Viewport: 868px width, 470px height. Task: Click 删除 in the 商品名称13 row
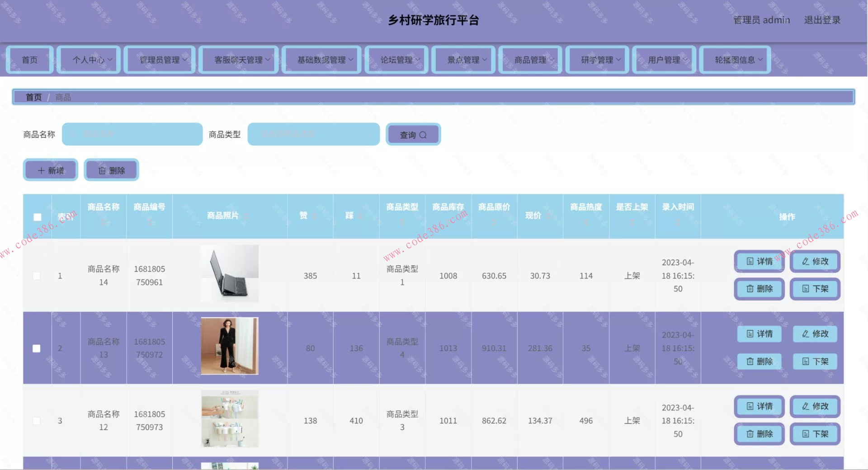pos(759,362)
